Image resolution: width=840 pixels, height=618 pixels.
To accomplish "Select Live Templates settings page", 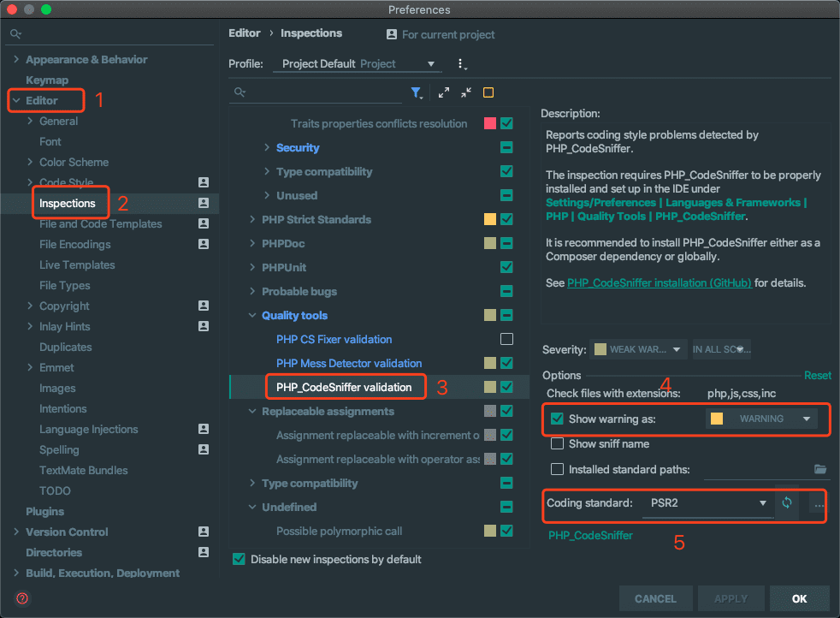I will point(77,264).
